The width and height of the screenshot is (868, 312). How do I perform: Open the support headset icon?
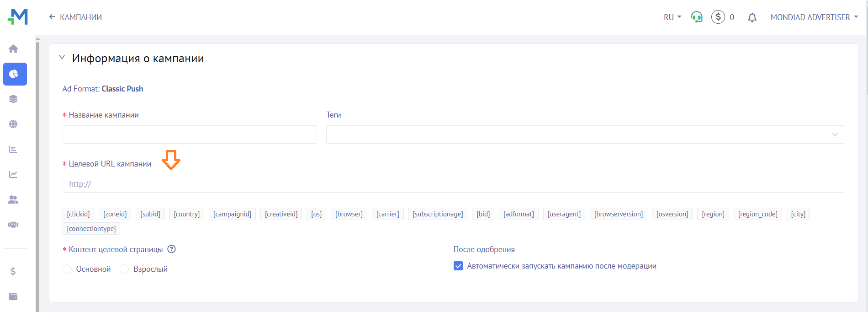click(697, 17)
